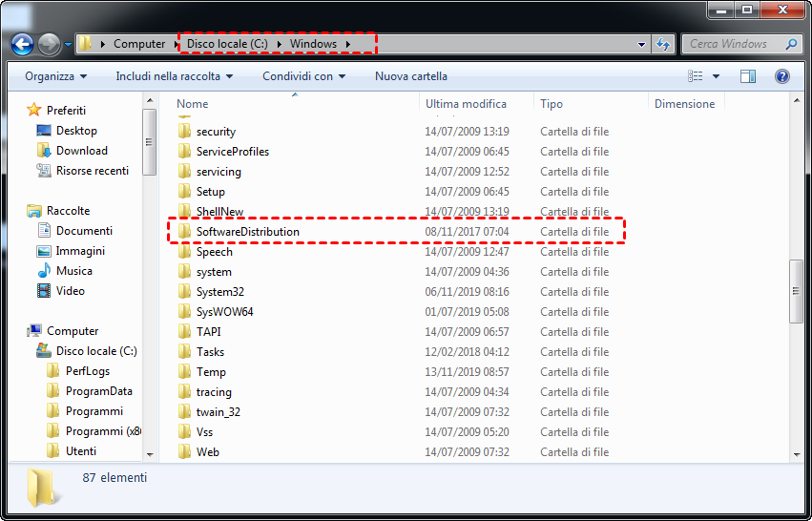Toggle the preview pane icon
This screenshot has height=521, width=812.
click(748, 76)
